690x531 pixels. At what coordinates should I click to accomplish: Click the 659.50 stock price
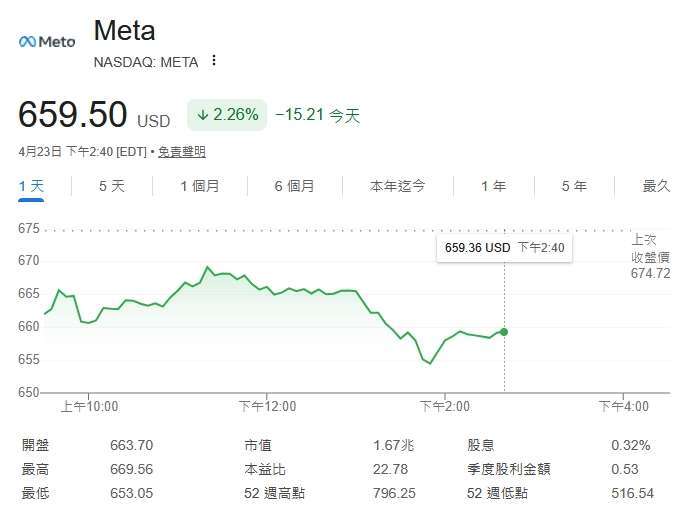(x=73, y=115)
